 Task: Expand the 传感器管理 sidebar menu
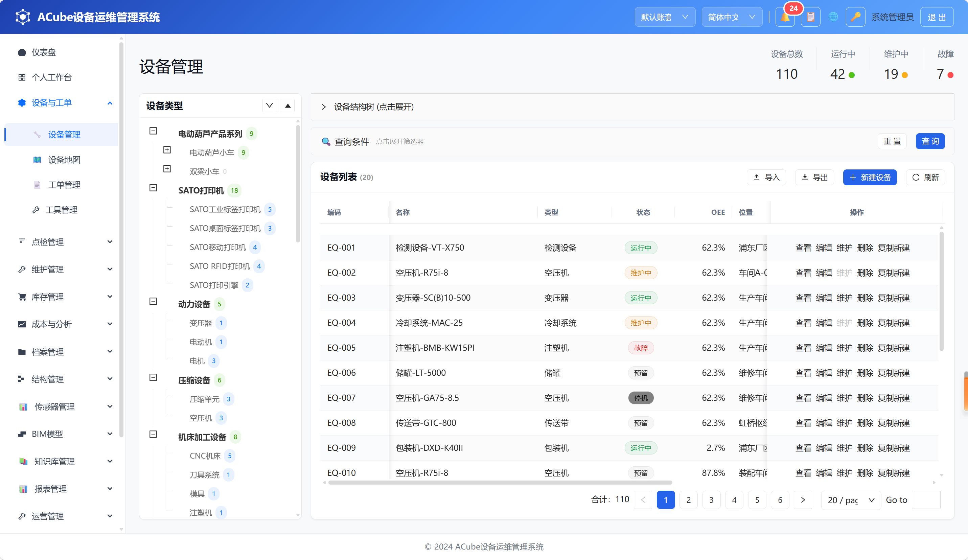tap(62, 406)
